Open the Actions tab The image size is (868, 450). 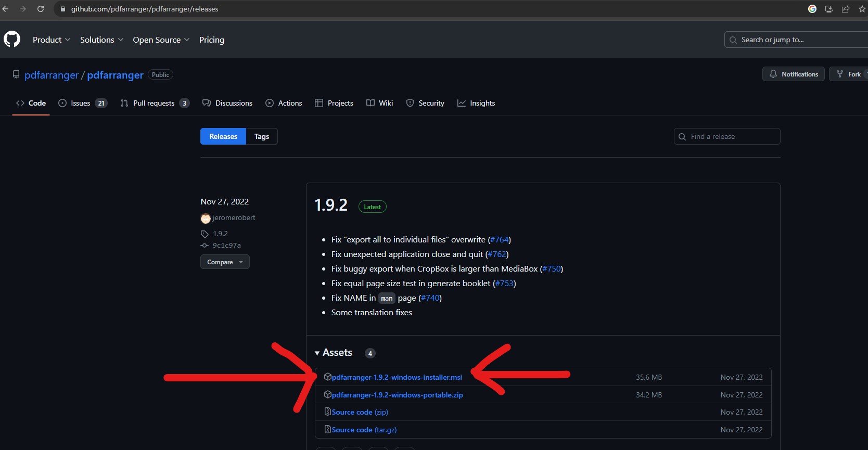click(284, 103)
